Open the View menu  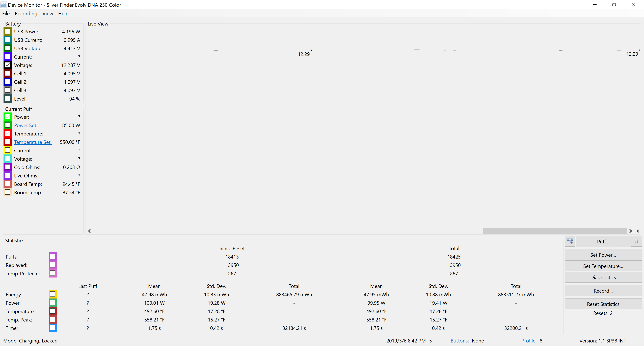point(47,13)
